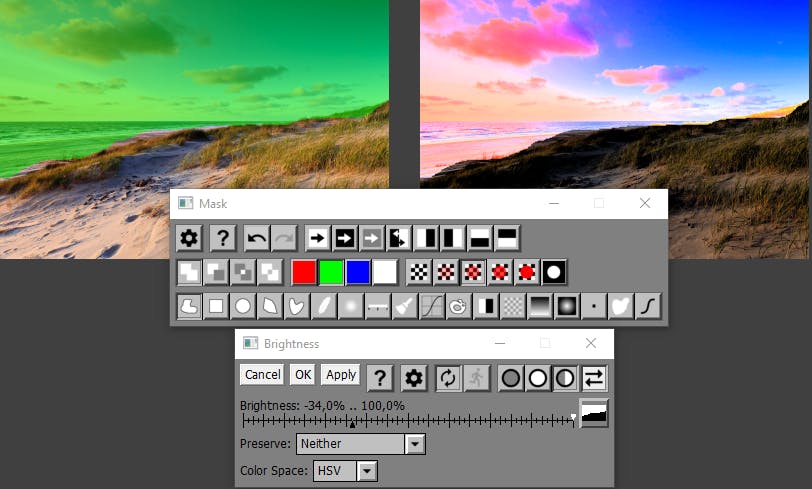Select the soft blur mask tool
The height and width of the screenshot is (489, 812).
(351, 306)
